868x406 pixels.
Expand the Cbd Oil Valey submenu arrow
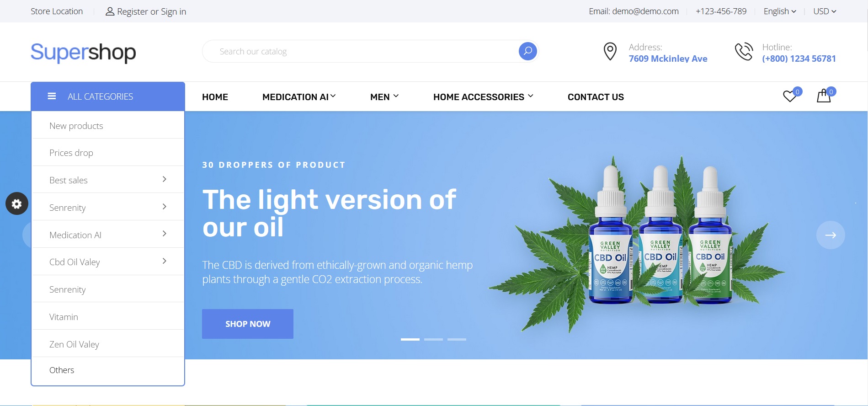[x=165, y=261]
